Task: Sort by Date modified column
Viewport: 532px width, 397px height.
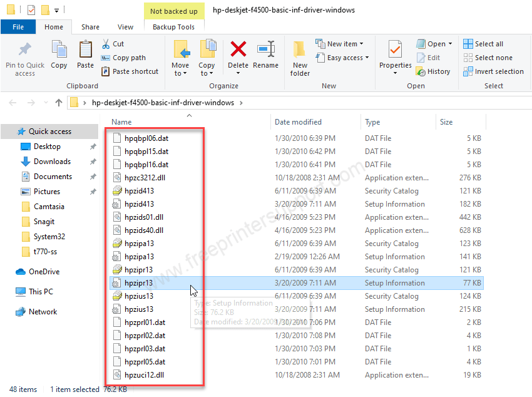Action: (298, 122)
